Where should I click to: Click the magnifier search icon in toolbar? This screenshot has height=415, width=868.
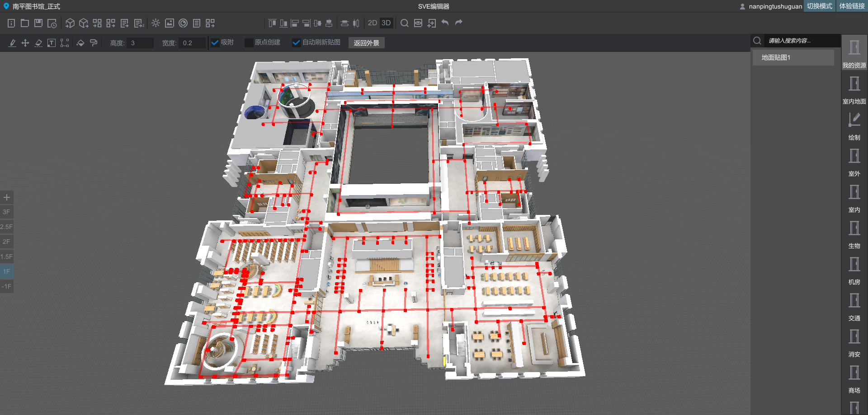[405, 23]
